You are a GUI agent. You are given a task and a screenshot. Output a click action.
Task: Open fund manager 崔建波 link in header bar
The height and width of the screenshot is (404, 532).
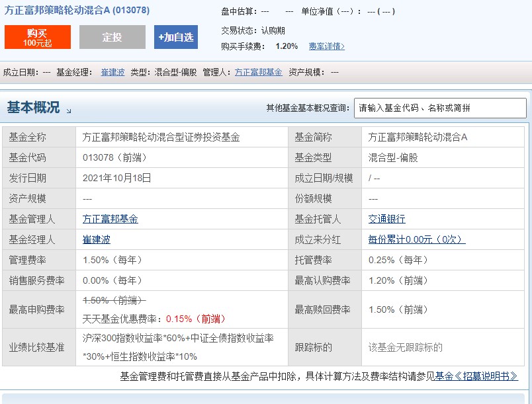coord(112,72)
